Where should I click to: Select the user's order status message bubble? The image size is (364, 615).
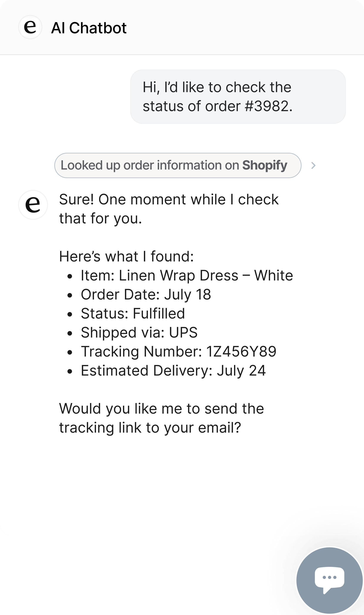pyautogui.click(x=238, y=97)
